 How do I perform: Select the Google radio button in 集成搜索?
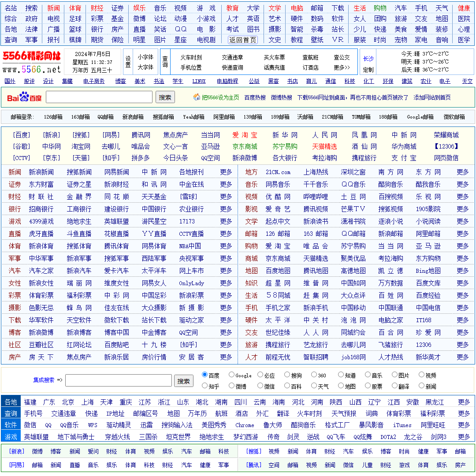(232, 375)
